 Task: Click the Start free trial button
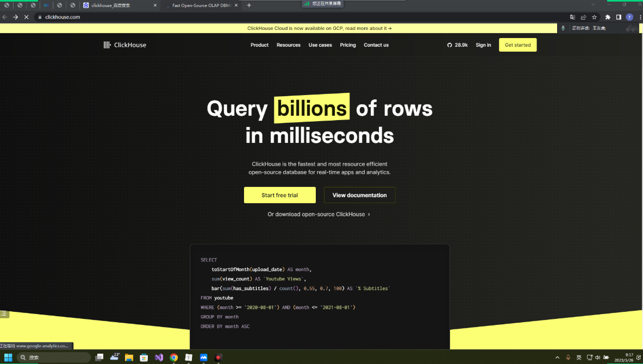coord(280,195)
